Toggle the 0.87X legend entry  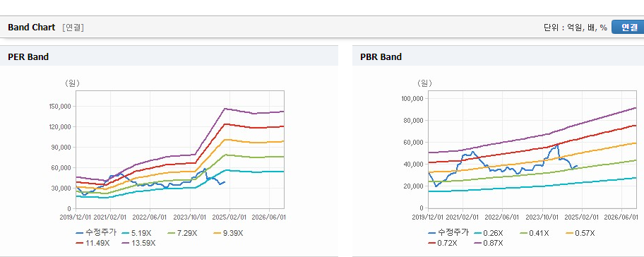point(489,243)
